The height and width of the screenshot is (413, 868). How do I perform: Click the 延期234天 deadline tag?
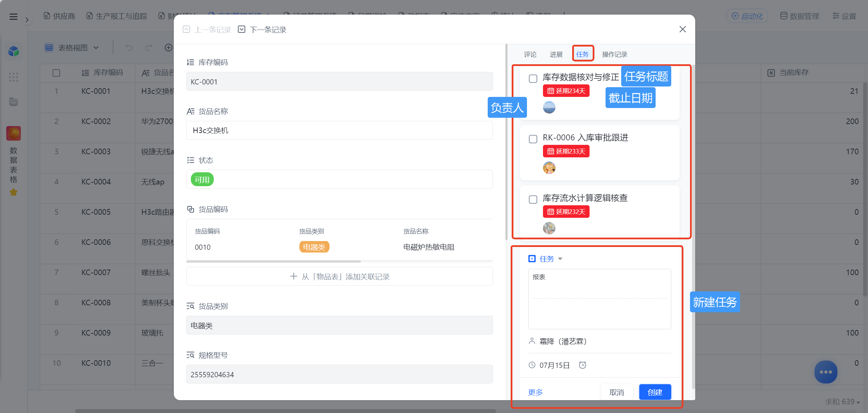click(566, 91)
